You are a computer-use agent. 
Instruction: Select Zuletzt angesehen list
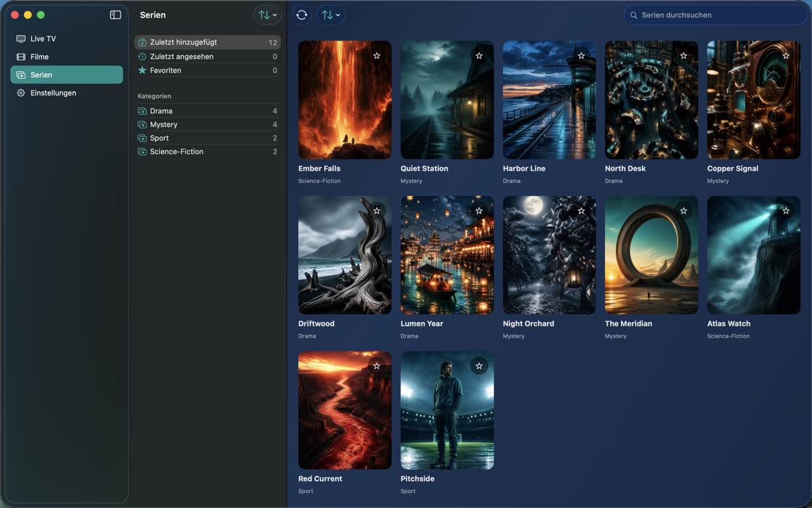point(207,57)
